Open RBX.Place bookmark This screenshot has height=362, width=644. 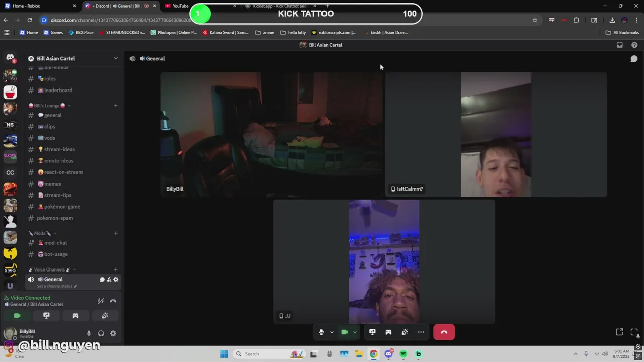pyautogui.click(x=80, y=32)
